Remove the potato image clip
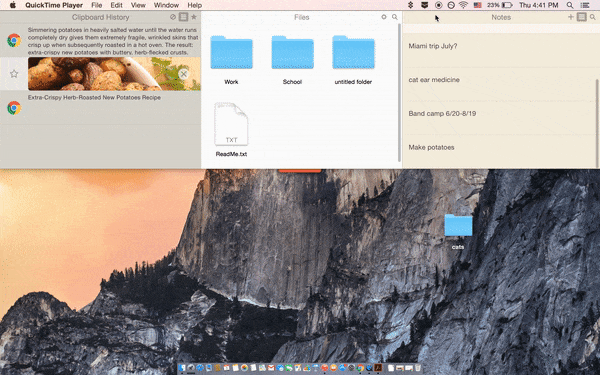This screenshot has height=375, width=600. [183, 74]
